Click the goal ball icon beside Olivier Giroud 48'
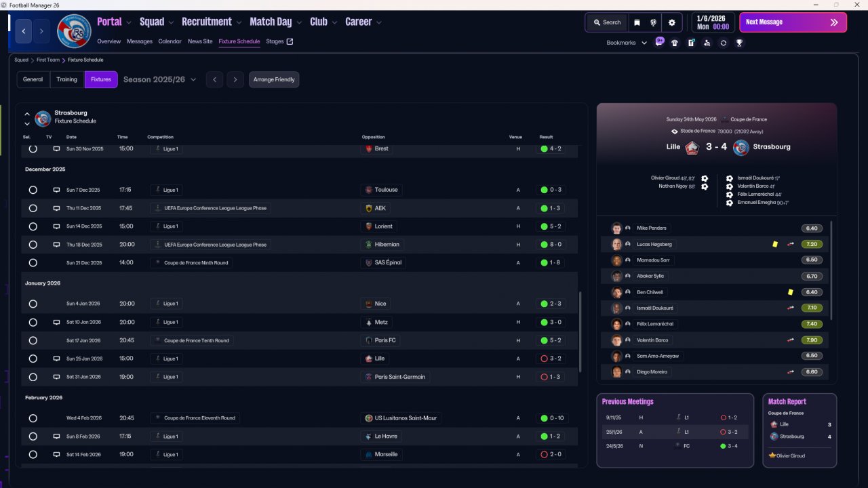The height and width of the screenshot is (488, 868). tap(705, 178)
